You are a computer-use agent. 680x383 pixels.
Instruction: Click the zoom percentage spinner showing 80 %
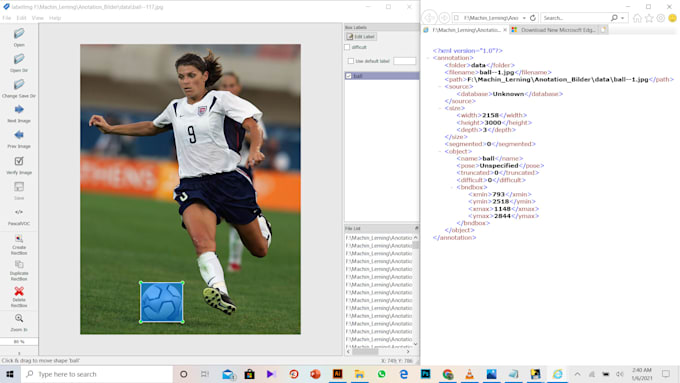click(x=19, y=342)
